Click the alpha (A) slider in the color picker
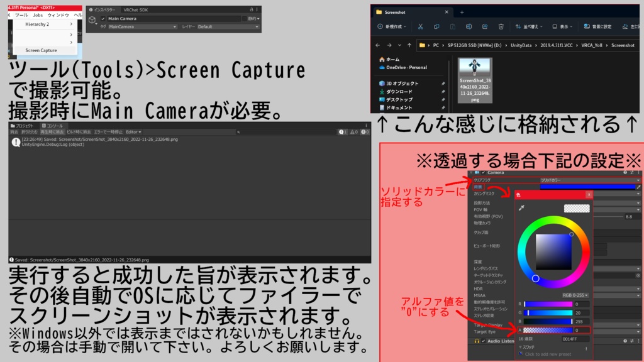This screenshot has width=644, height=362. [548, 329]
